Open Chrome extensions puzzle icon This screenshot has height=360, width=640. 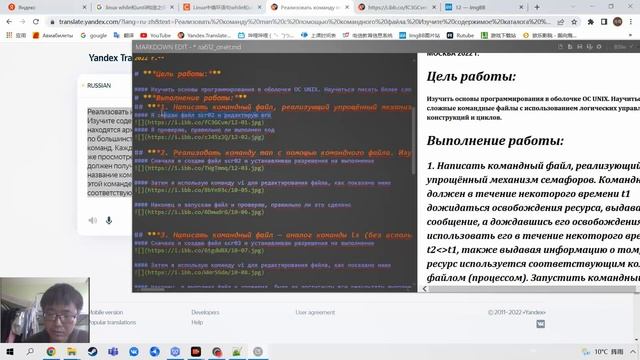click(590, 22)
